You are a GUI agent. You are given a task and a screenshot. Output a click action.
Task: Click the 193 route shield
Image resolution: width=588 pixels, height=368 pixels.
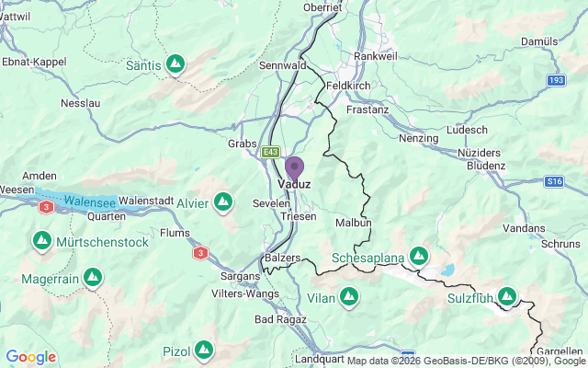point(556,80)
